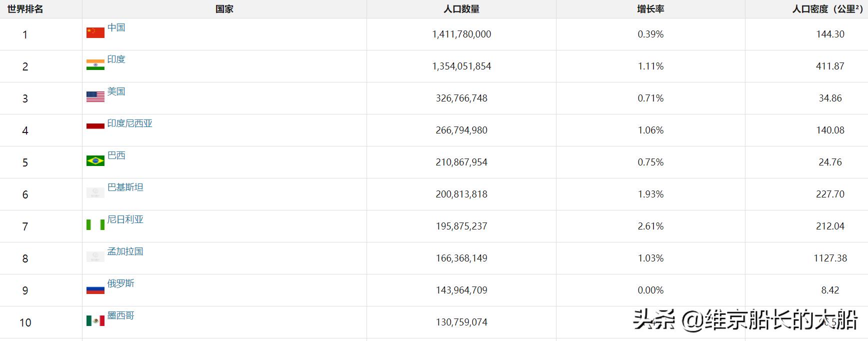The width and height of the screenshot is (868, 341).
Task: Open the 印度尼西亚 country link
Action: [x=130, y=123]
